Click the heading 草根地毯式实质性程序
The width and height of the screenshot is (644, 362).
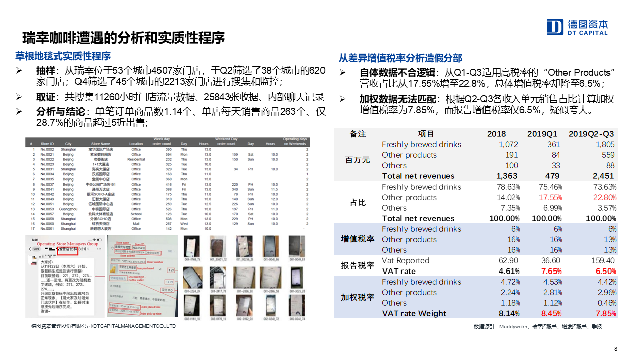click(x=63, y=56)
